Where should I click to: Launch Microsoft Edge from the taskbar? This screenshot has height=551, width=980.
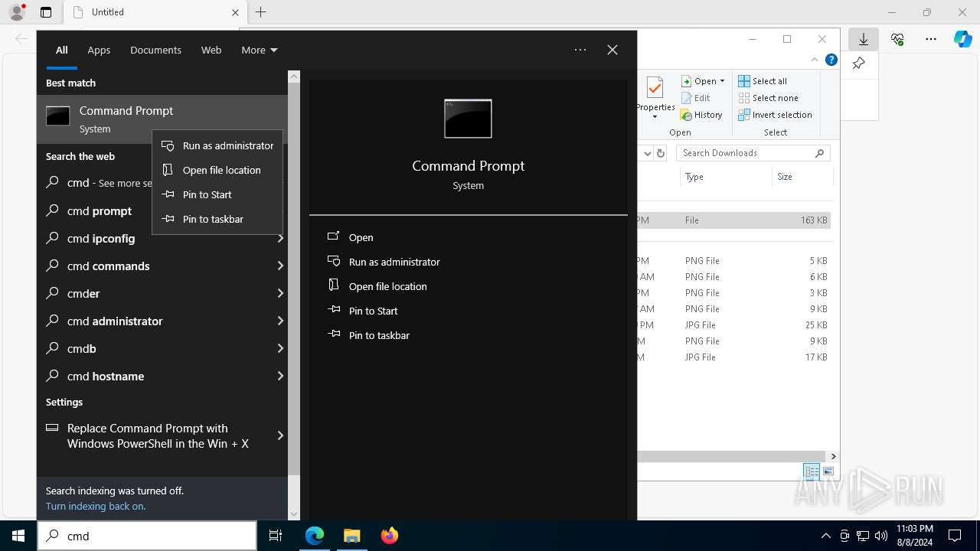[x=315, y=536]
